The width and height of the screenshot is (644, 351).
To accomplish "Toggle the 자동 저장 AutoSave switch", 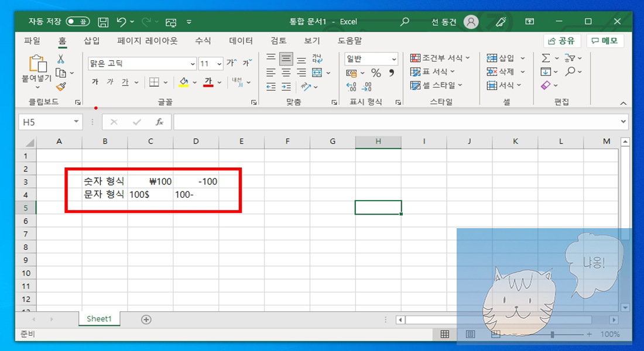I will click(x=78, y=21).
